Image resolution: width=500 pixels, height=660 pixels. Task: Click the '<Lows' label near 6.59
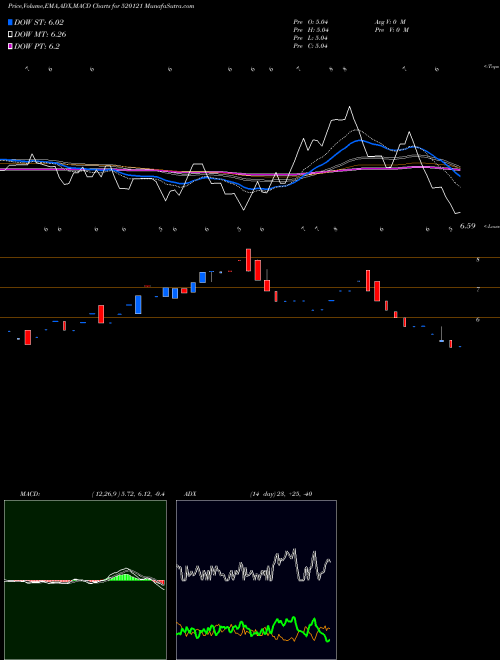coord(491,226)
